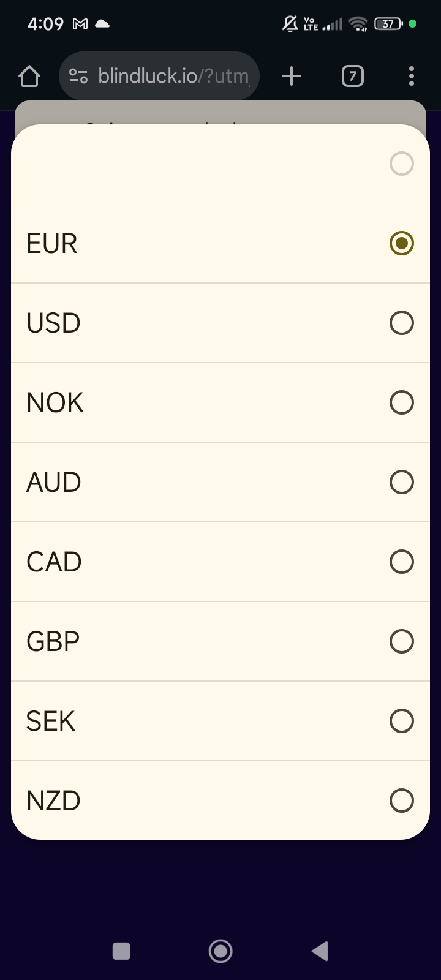Open the browser three-dot menu
Screen dimensions: 441x980
pos(411,77)
